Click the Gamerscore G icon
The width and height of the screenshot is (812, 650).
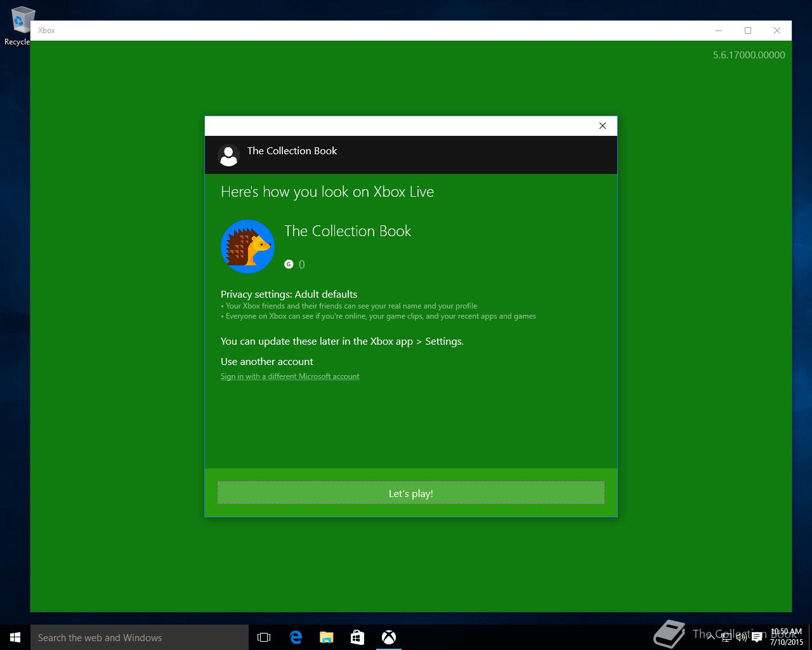[x=289, y=264]
